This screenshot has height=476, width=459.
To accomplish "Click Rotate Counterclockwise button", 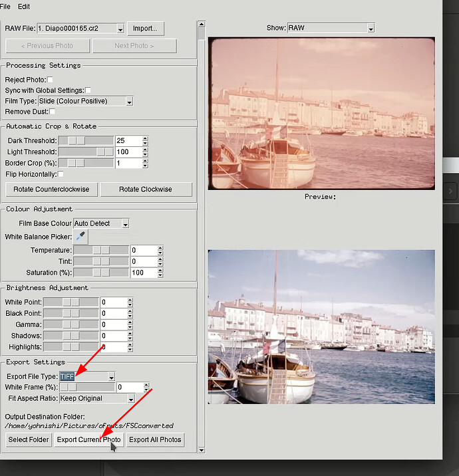I will coord(51,189).
